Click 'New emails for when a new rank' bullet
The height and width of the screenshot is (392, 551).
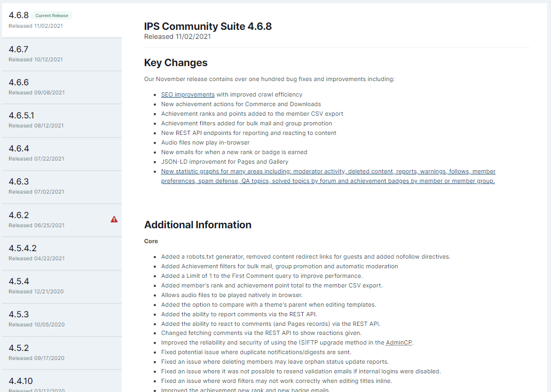click(x=234, y=153)
